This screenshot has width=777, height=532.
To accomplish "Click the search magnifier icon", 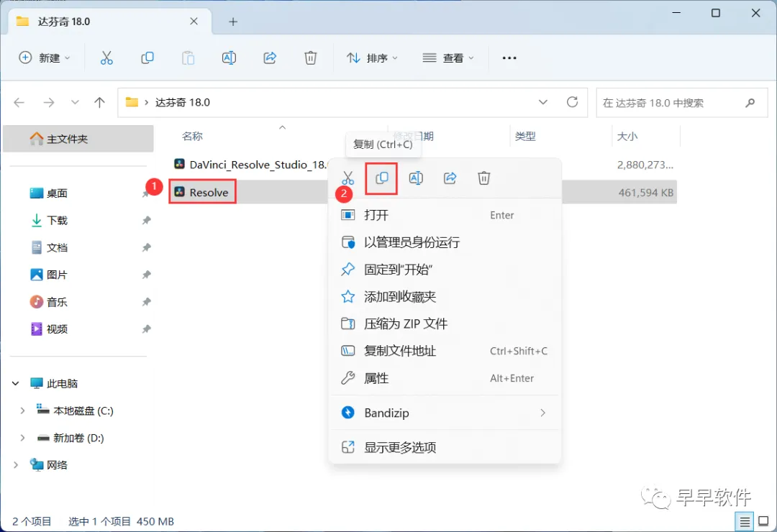I will (x=750, y=103).
